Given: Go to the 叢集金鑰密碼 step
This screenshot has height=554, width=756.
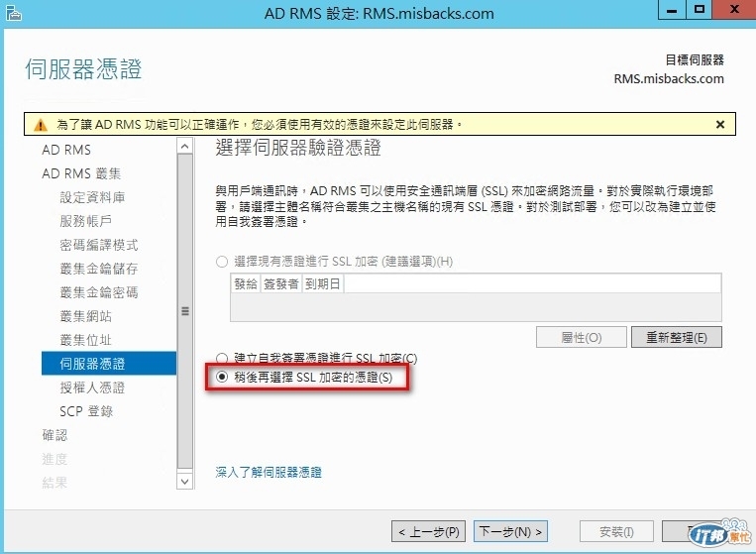Looking at the screenshot, I should click(x=99, y=292).
